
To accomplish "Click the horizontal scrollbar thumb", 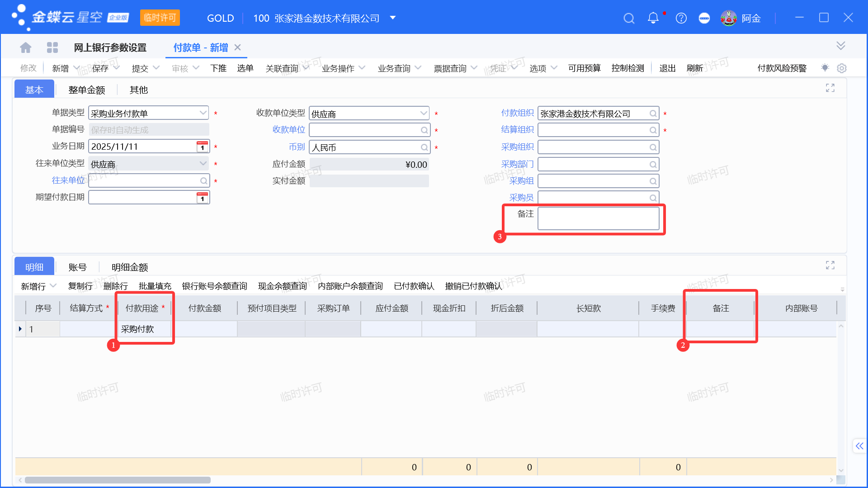I will tap(118, 480).
